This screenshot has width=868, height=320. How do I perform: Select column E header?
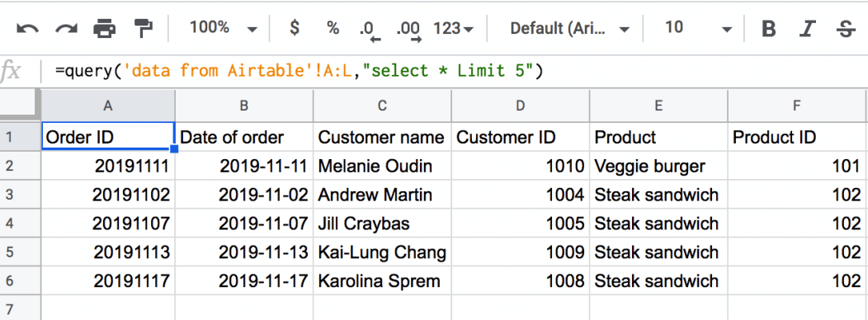tap(658, 106)
